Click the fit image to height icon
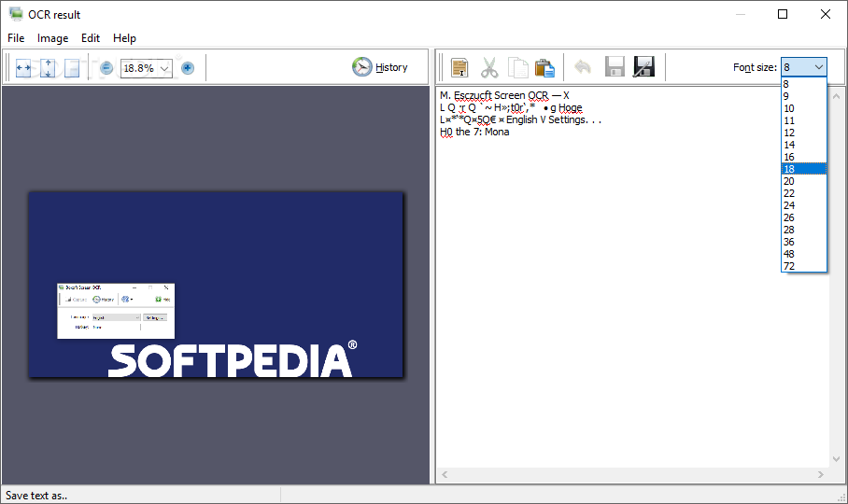The image size is (848, 504). click(x=48, y=68)
